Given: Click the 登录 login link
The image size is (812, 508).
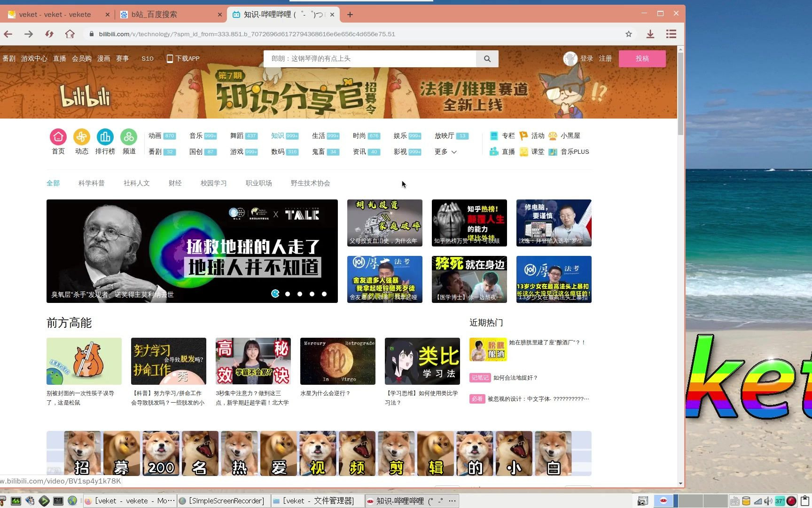Looking at the screenshot, I should (586, 58).
